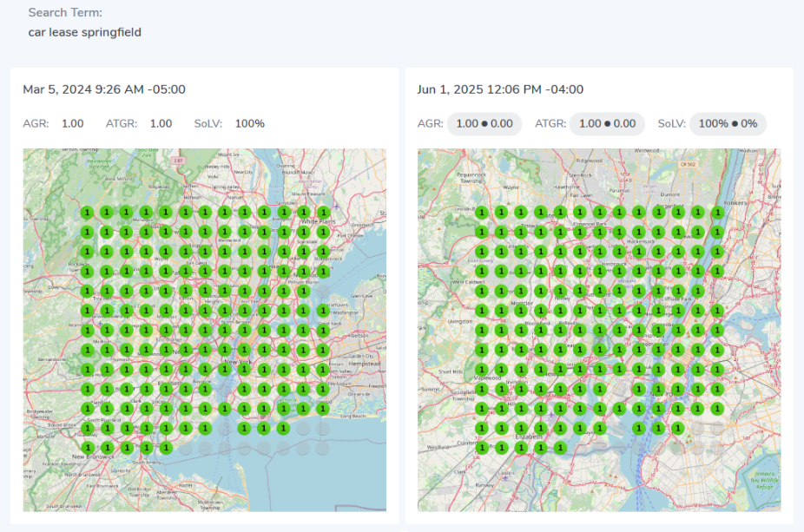Click AGR 1.00 value under Mar 5 scan
Screen dimensions: 804x532
73,123
